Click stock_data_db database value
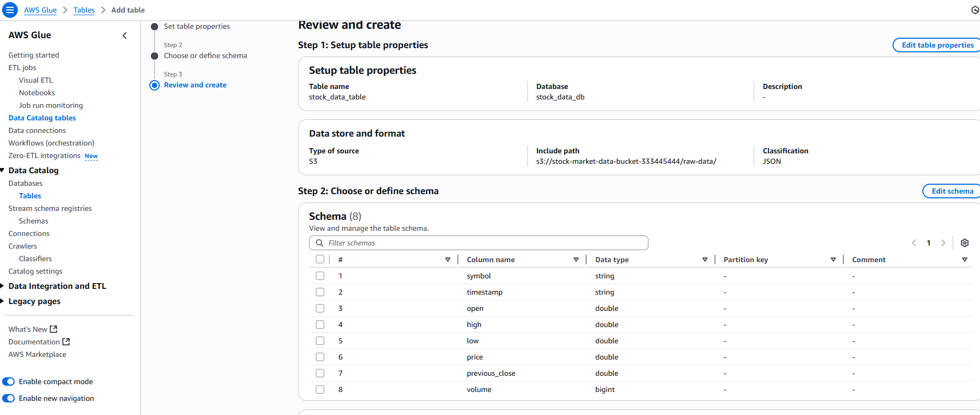The height and width of the screenshot is (415, 980). tap(560, 97)
